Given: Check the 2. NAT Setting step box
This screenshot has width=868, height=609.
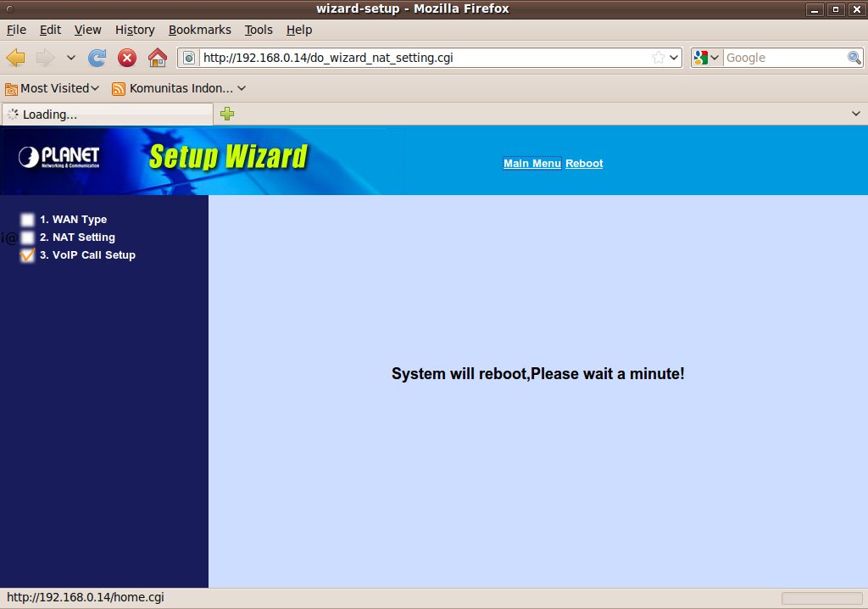Looking at the screenshot, I should tap(27, 237).
